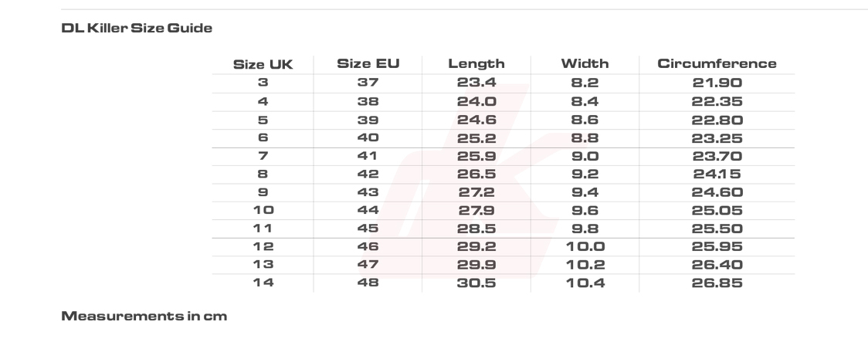Viewport: 868px width, 349px height.
Task: Click UK size 10 cell
Action: tap(263, 211)
